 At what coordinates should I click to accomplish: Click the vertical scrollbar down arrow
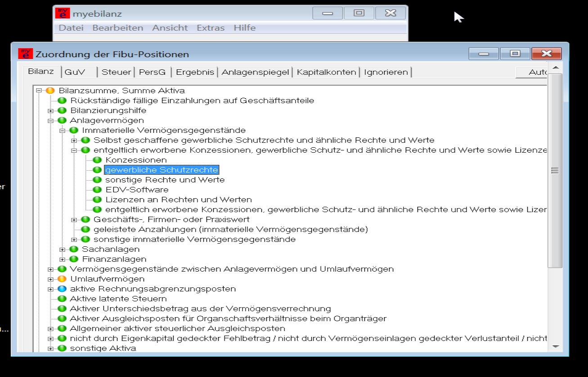555,346
